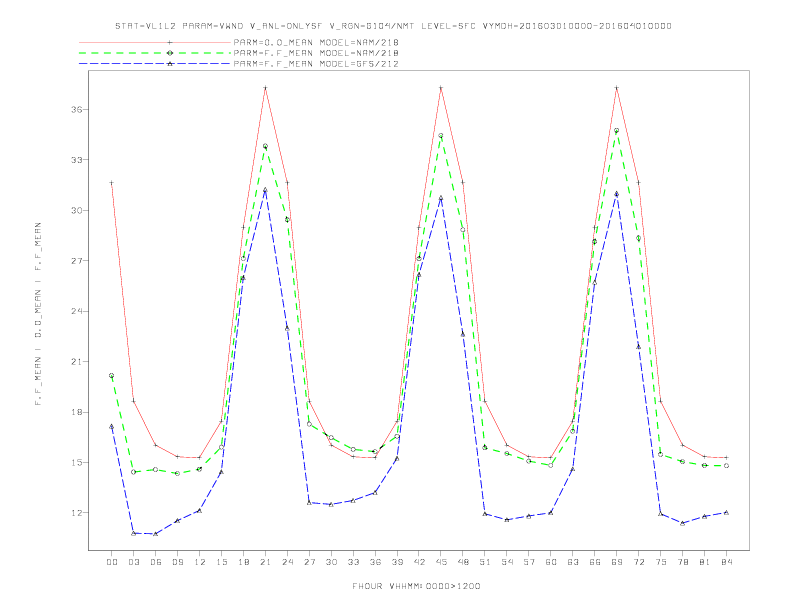The width and height of the screenshot is (792, 612).
Task: Click x-axis forecast hour label 42
Action: [419, 562]
